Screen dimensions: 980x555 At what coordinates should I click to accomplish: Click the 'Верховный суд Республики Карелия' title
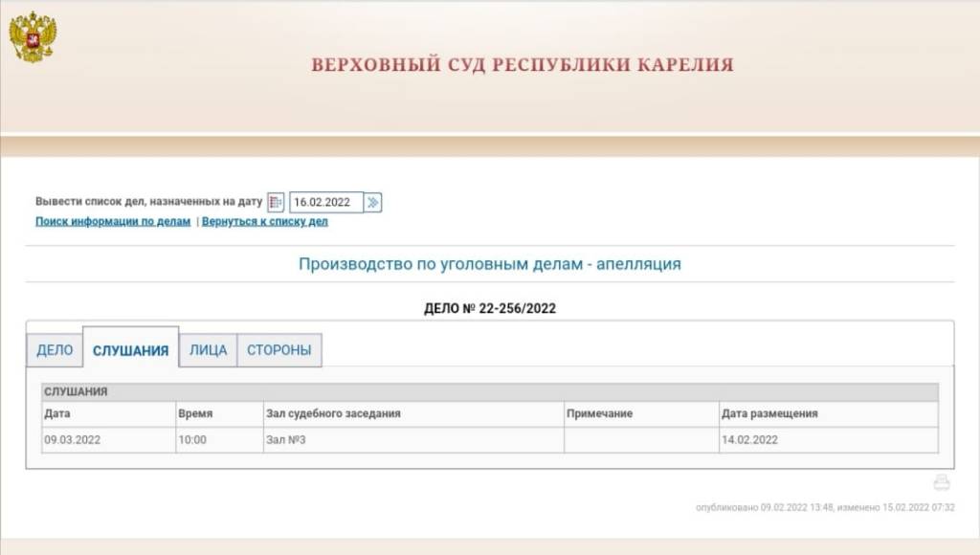522,65
